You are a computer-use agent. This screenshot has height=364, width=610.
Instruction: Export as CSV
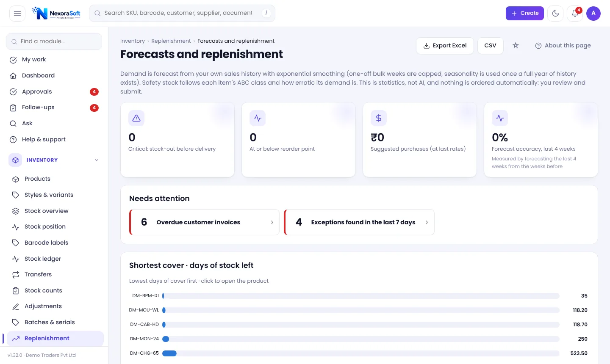(490, 46)
